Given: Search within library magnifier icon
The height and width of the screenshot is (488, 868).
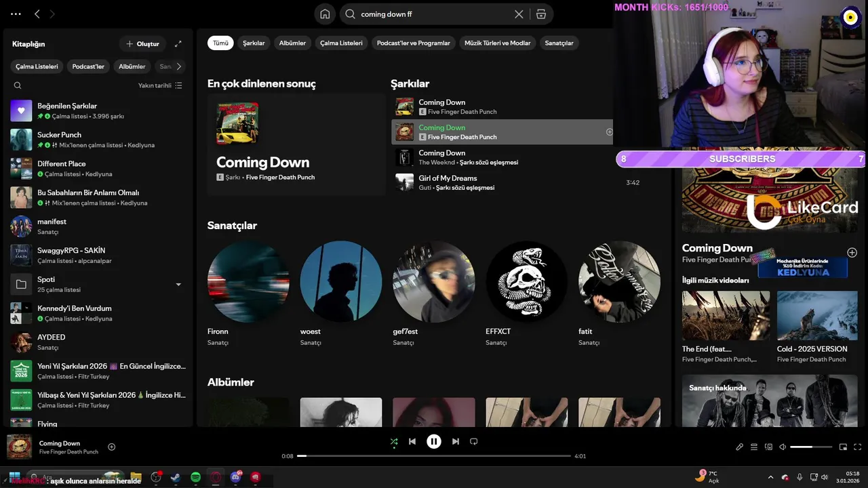Looking at the screenshot, I should [18, 85].
